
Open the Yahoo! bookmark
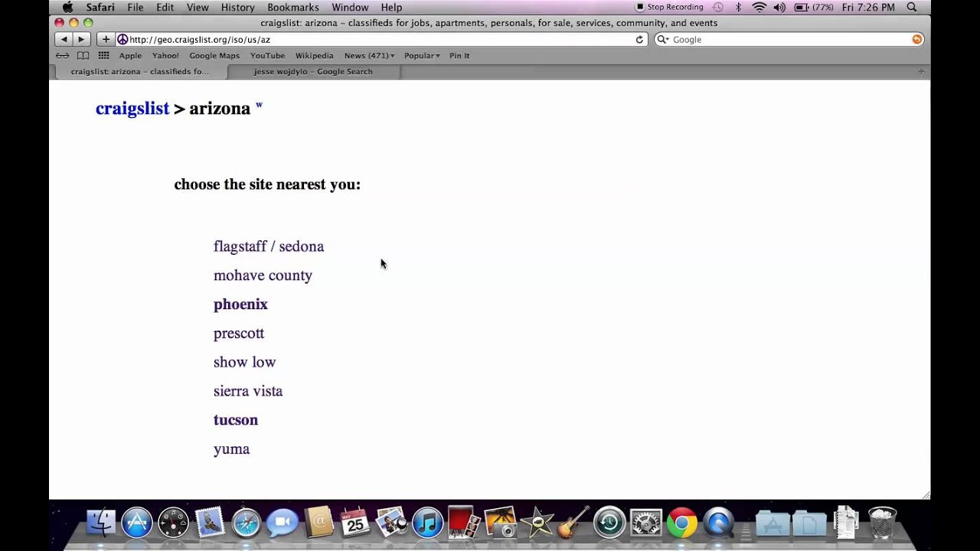click(x=165, y=55)
